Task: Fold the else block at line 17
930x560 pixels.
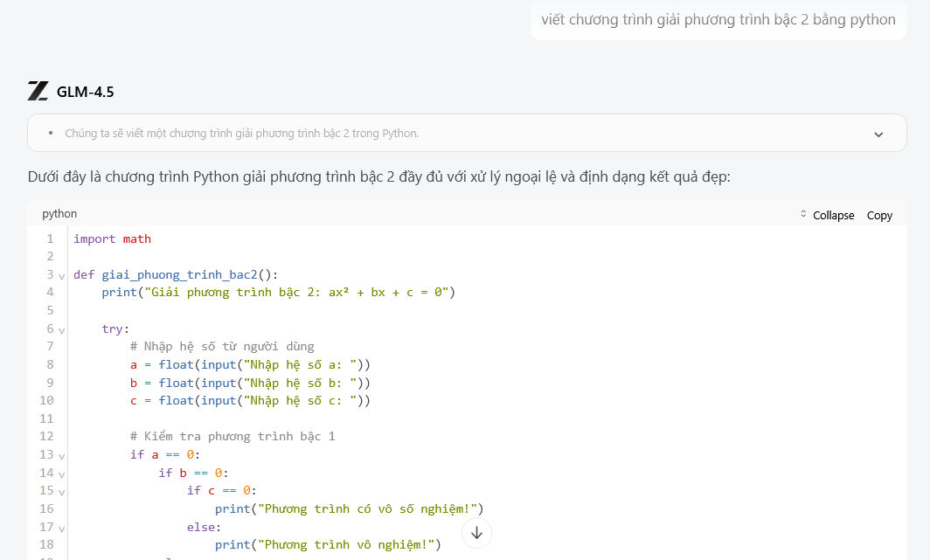Action: click(x=61, y=528)
